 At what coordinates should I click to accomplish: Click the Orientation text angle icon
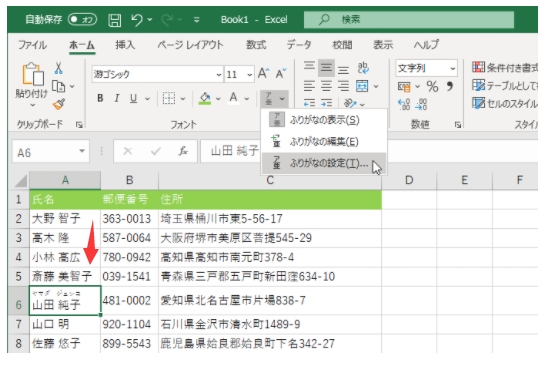click(350, 103)
